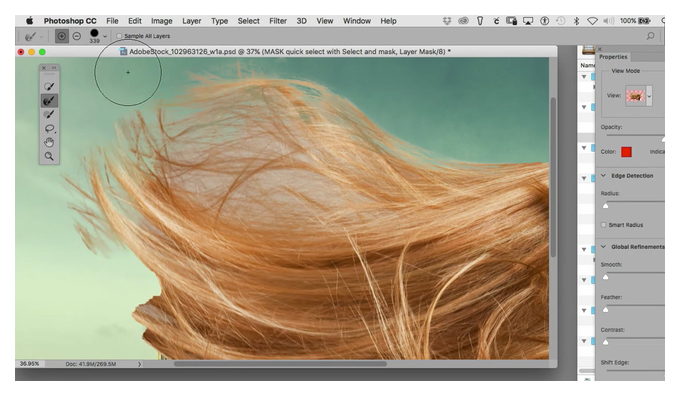Enable the Sample All Layers checkbox
Screen dimensions: 680x396
point(119,36)
